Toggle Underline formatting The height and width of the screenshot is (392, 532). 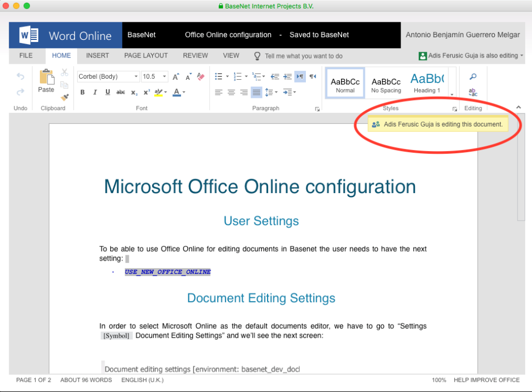point(107,92)
